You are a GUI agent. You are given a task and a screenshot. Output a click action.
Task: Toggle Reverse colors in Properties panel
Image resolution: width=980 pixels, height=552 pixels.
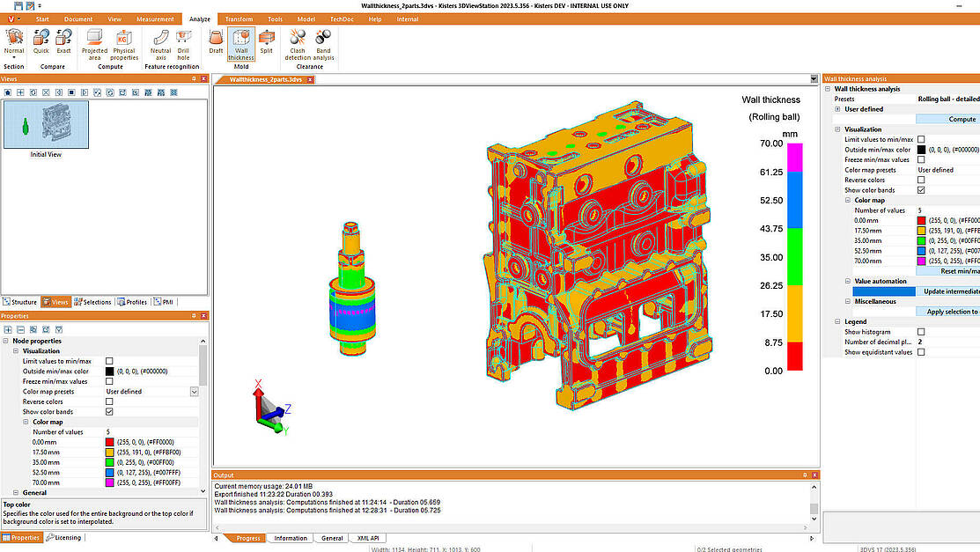click(109, 402)
